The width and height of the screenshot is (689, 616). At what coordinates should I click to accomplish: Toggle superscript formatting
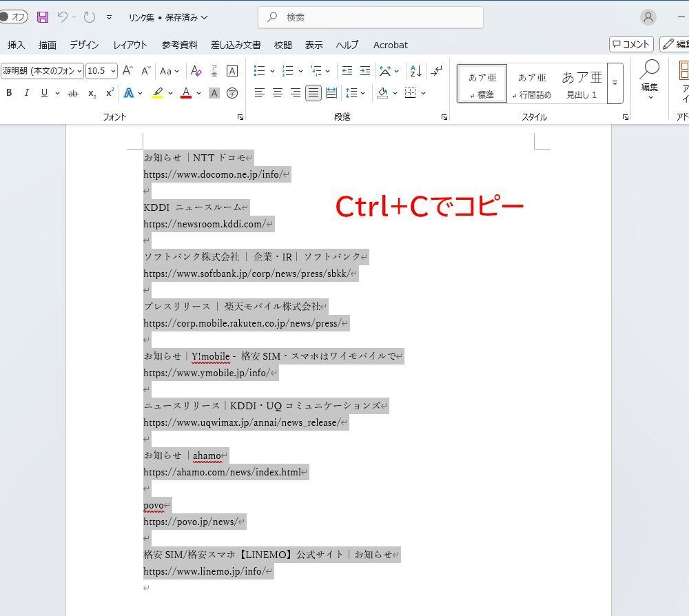click(x=110, y=93)
